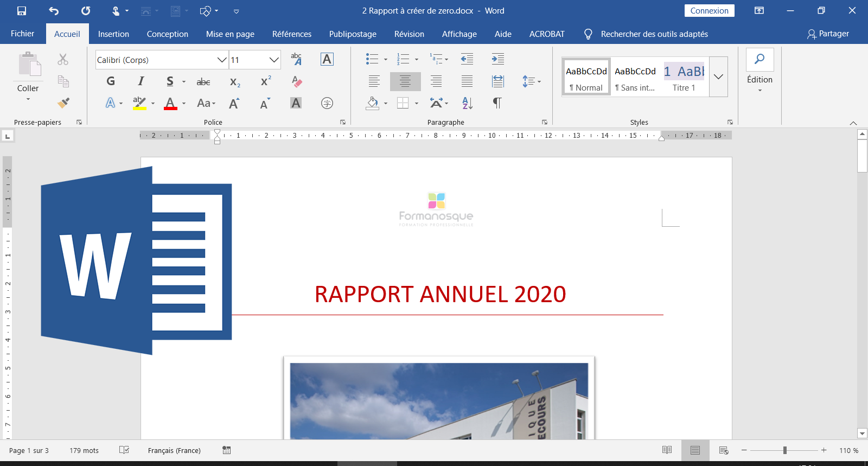Screen dimensions: 868x466
Task: Apply the Titre 1 style
Action: tap(684, 77)
